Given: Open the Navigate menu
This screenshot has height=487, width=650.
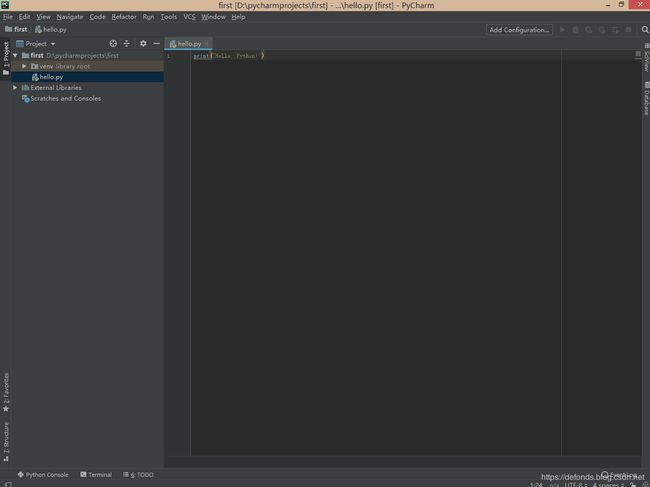Looking at the screenshot, I should pyautogui.click(x=70, y=17).
